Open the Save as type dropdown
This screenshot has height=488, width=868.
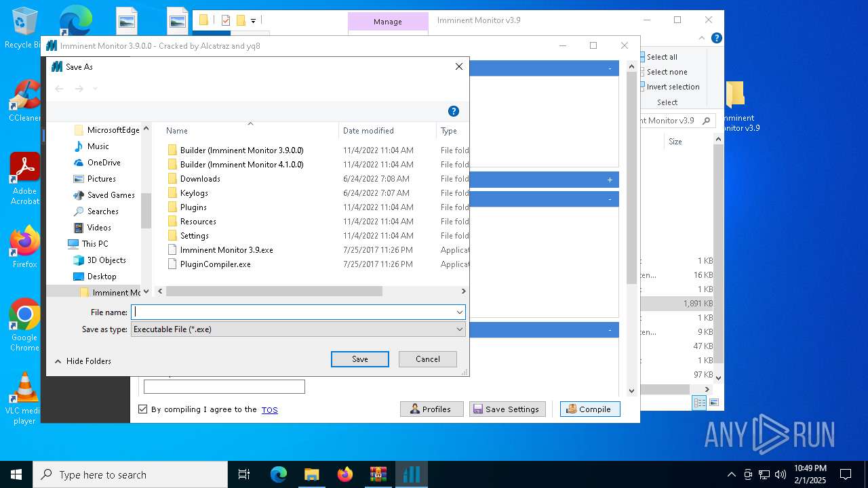[x=298, y=329]
